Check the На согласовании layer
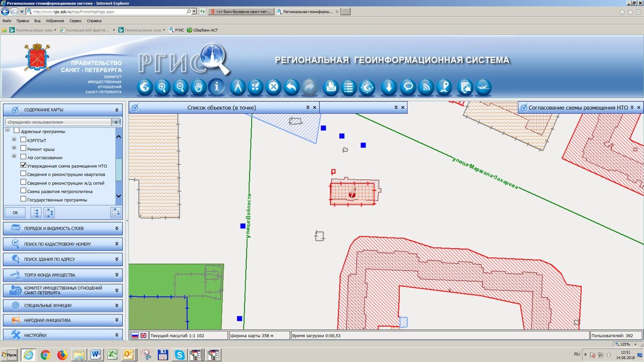 (23, 157)
